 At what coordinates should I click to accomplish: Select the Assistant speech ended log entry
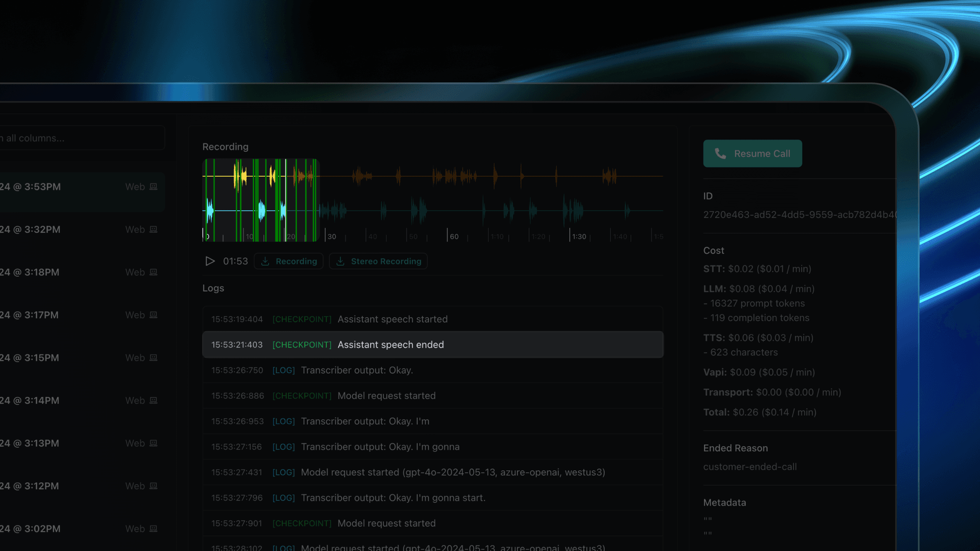click(x=433, y=344)
